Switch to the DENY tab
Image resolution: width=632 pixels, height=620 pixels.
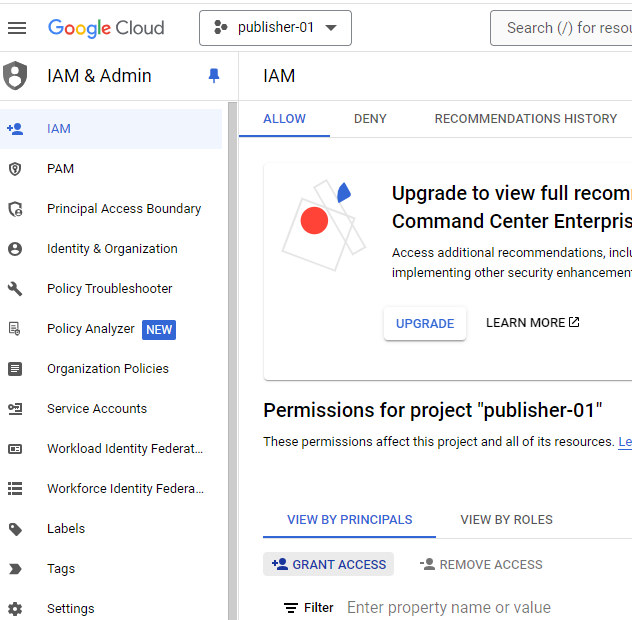coord(370,119)
